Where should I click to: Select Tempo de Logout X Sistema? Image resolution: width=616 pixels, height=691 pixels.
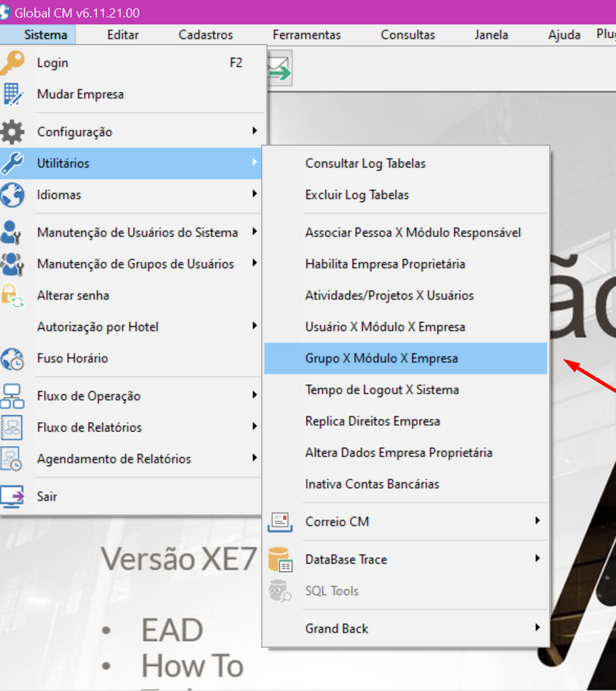coord(406,390)
